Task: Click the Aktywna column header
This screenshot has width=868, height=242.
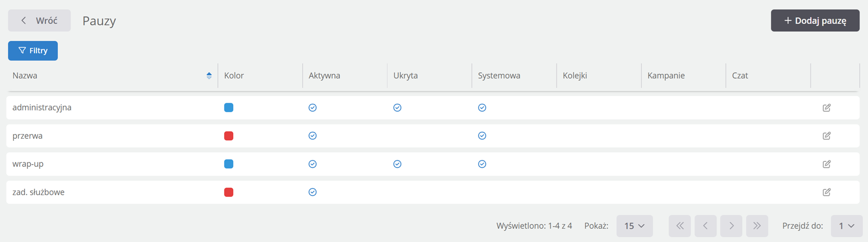Action: tap(324, 76)
